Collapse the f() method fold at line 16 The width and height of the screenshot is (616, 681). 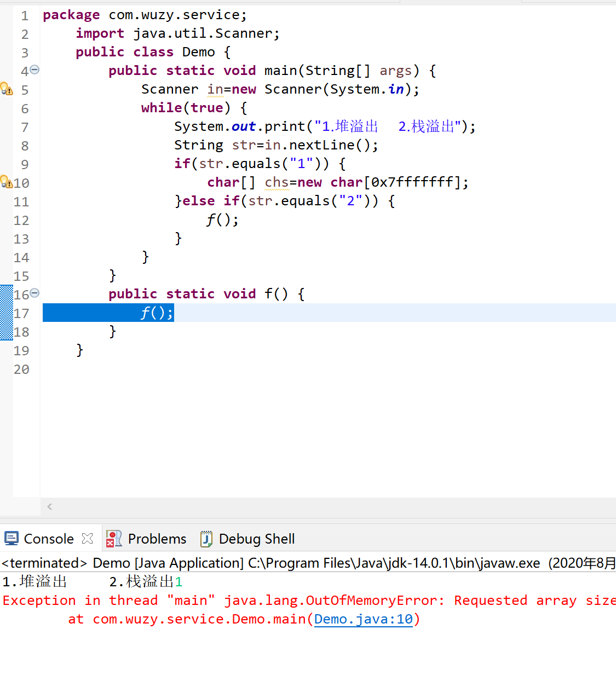point(34,293)
